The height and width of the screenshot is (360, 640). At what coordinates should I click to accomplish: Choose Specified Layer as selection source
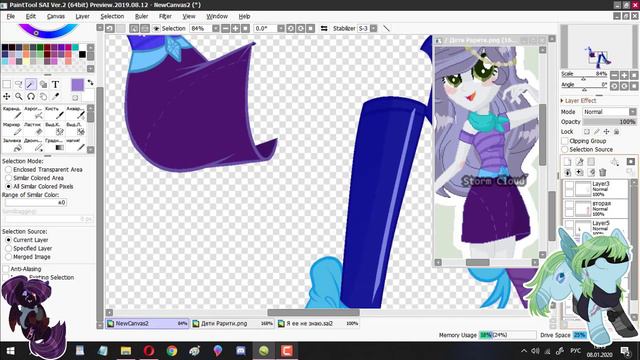29,249
